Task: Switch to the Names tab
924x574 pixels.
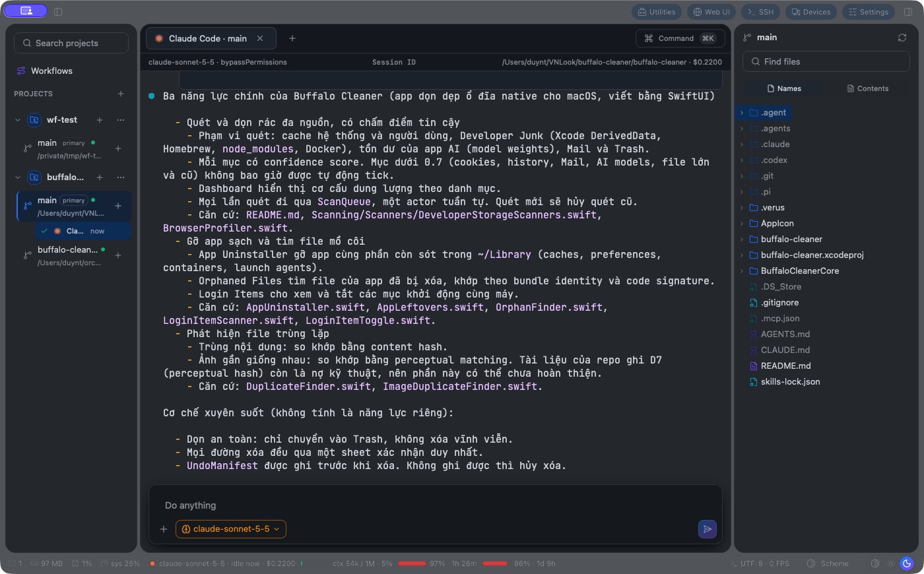Action: (784, 88)
